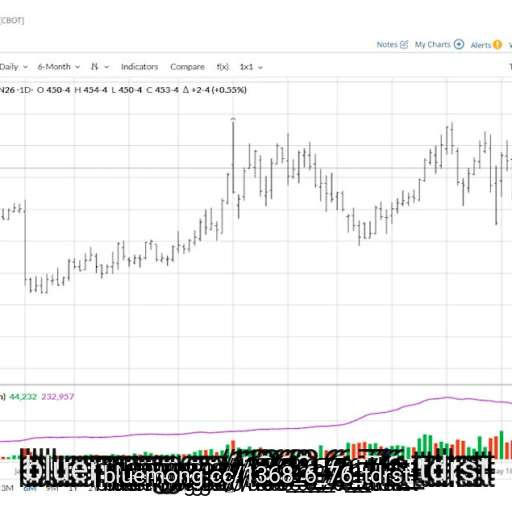Viewport: 512px width, 512px height.
Task: Click the My Charts plus icon
Action: 459,44
